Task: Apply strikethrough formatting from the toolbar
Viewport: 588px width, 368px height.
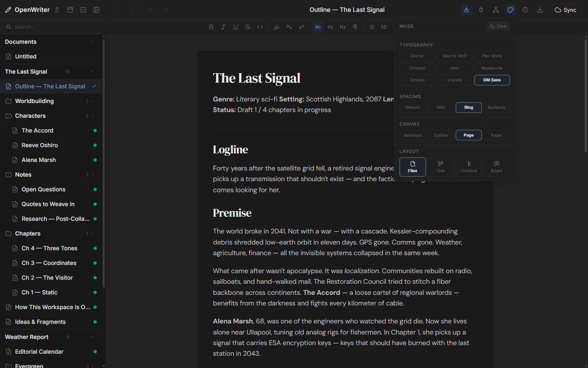Action: tap(248, 27)
